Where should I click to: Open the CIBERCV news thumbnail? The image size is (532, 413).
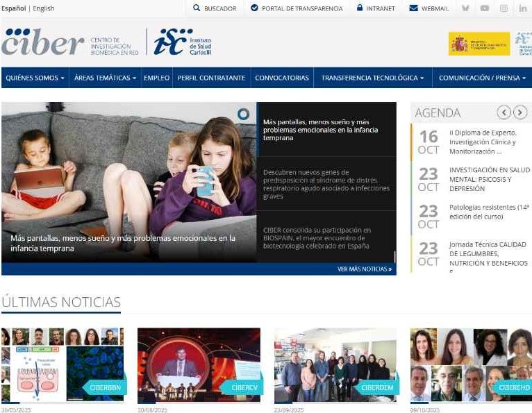point(199,364)
